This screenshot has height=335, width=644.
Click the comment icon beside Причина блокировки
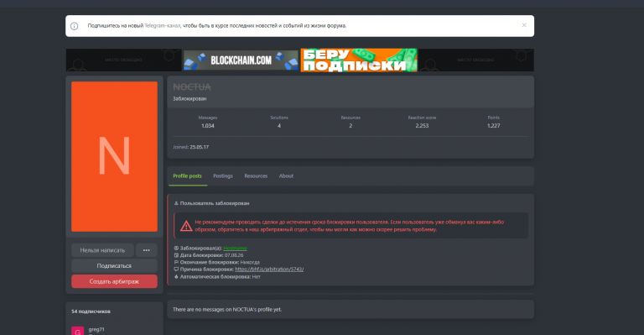(176, 270)
